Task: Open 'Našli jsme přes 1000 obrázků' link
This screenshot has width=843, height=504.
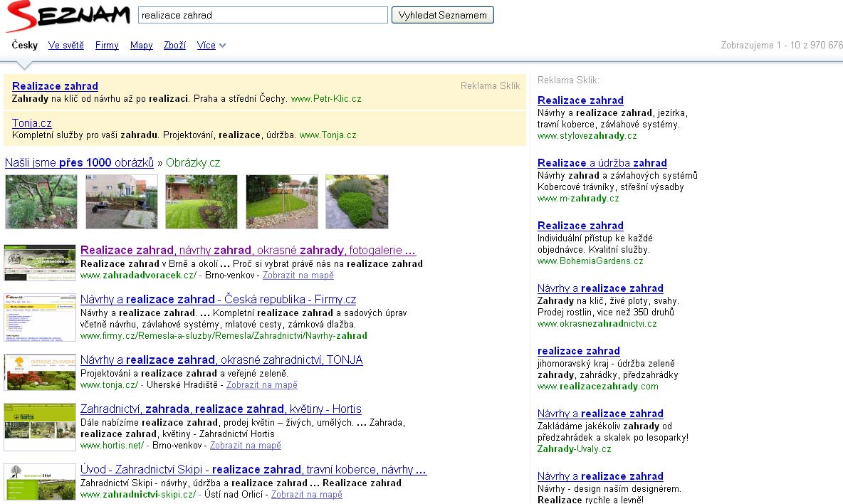Action: [x=79, y=163]
